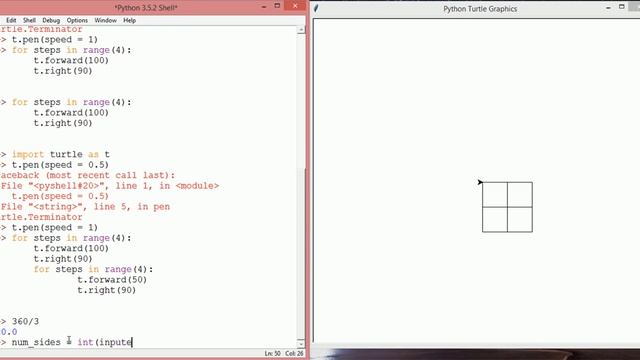Click the turtle feather icon in Turtle Graphics title bar
Screen dimensions: 640x360
pyautogui.click(x=316, y=8)
